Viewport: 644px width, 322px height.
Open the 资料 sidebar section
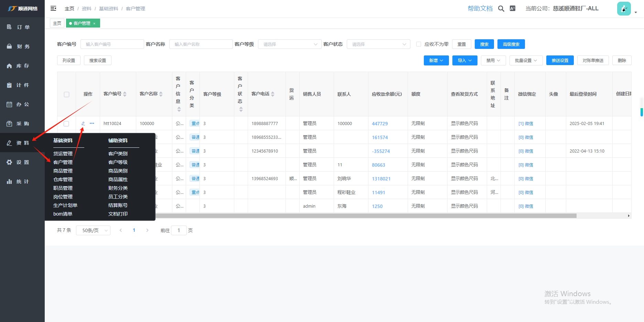pos(22,143)
